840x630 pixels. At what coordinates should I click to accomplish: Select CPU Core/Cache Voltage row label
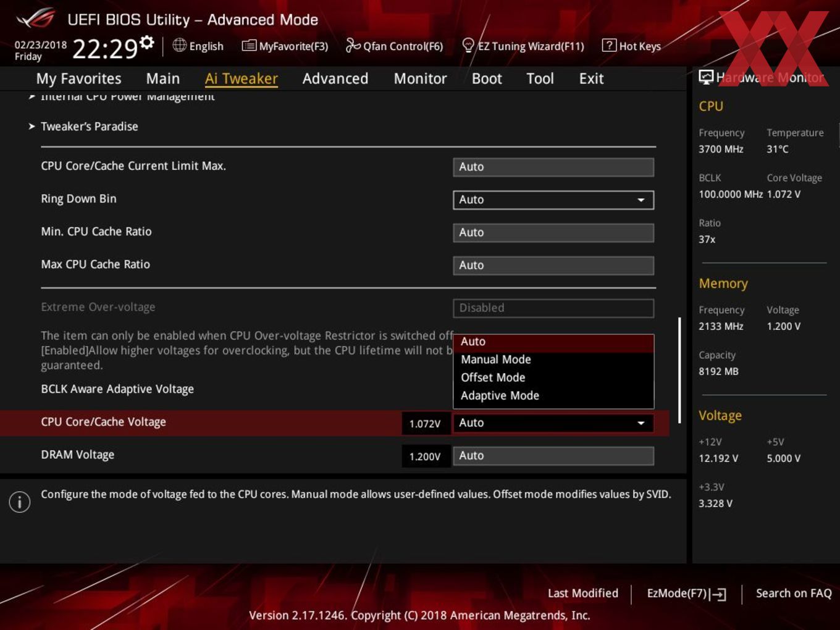pos(103,422)
